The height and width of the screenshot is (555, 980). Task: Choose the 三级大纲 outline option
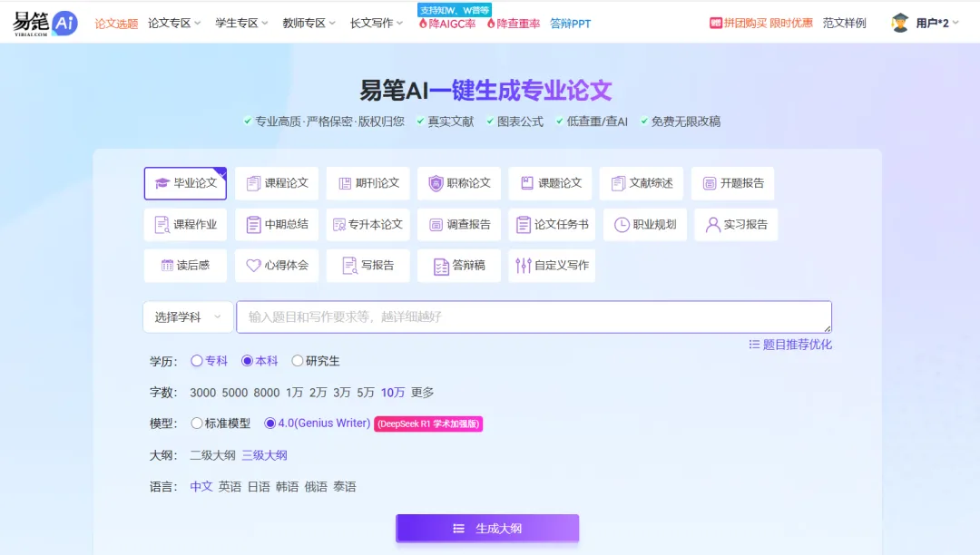click(264, 455)
